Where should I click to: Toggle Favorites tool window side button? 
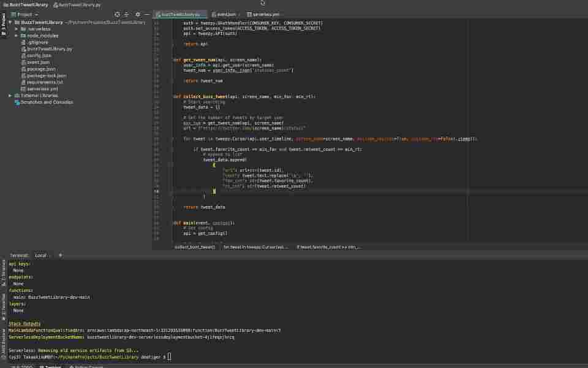click(x=4, y=306)
